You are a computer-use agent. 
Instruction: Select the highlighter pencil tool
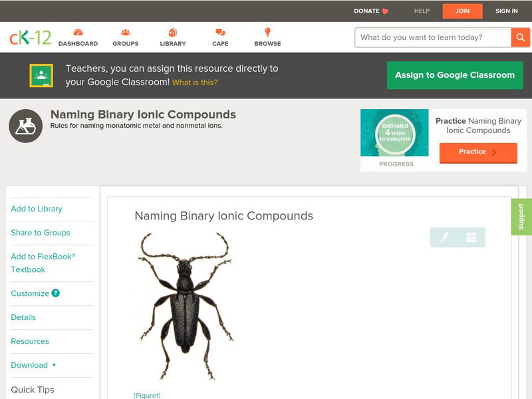pyautogui.click(x=444, y=237)
